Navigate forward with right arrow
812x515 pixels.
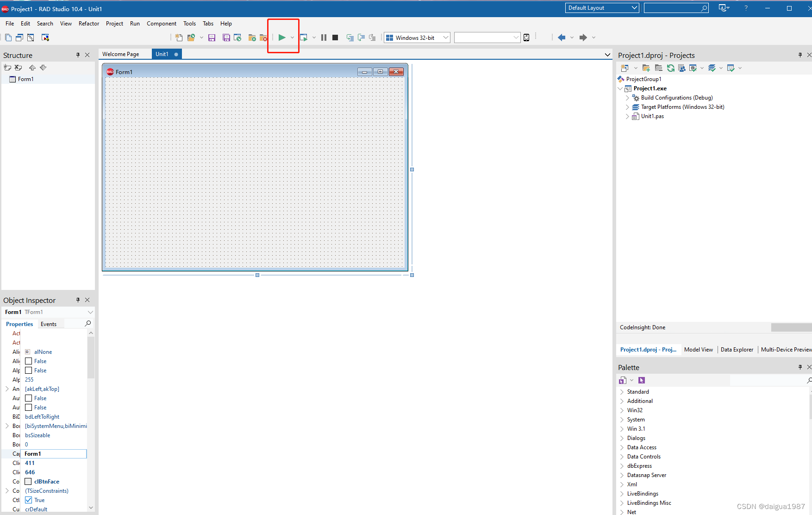click(x=583, y=38)
